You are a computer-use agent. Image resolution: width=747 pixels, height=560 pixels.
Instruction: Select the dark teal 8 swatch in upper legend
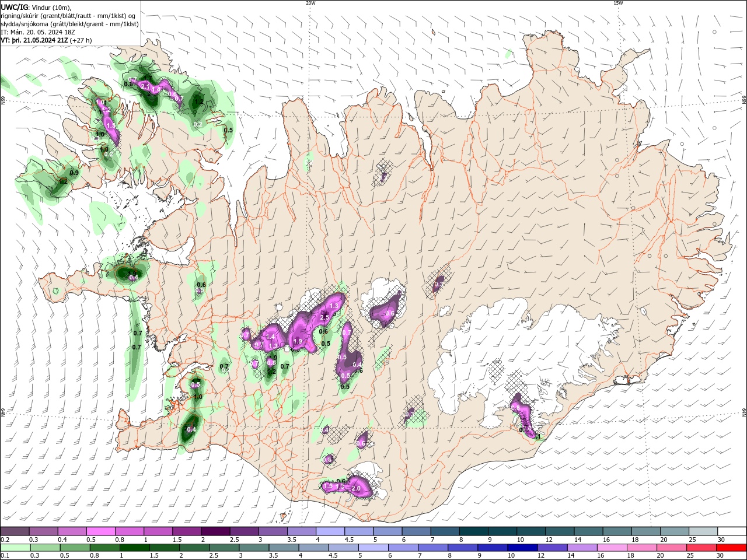pos(474,531)
